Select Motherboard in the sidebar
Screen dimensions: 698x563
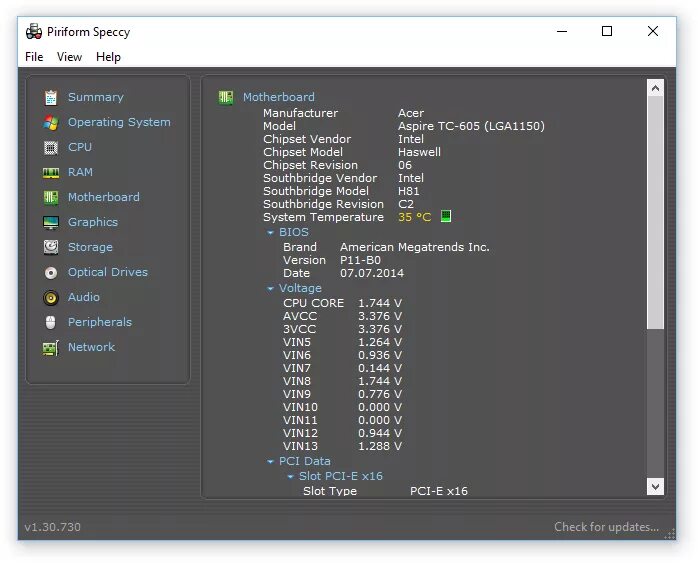(x=104, y=197)
